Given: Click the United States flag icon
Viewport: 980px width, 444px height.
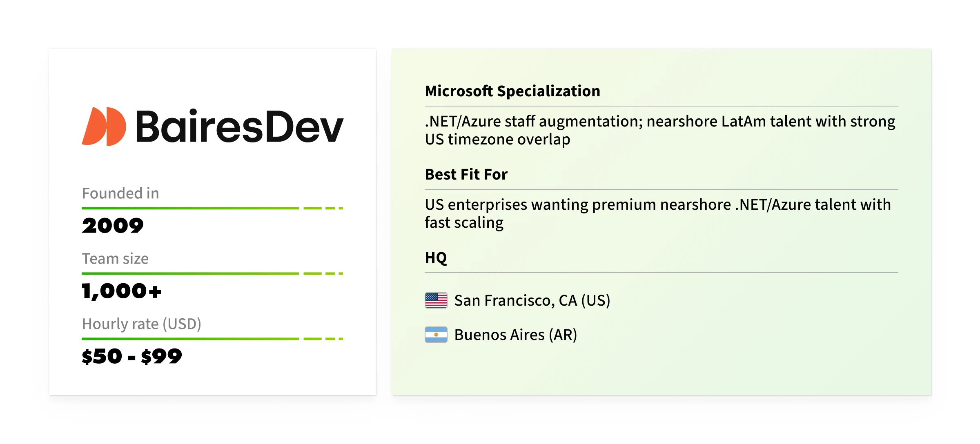Looking at the screenshot, I should tap(436, 300).
